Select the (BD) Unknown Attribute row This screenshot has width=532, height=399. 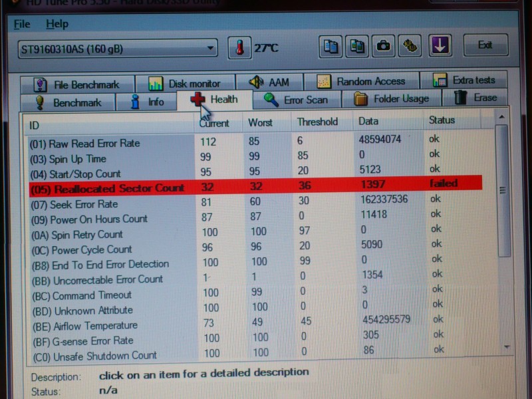[x=257, y=308]
